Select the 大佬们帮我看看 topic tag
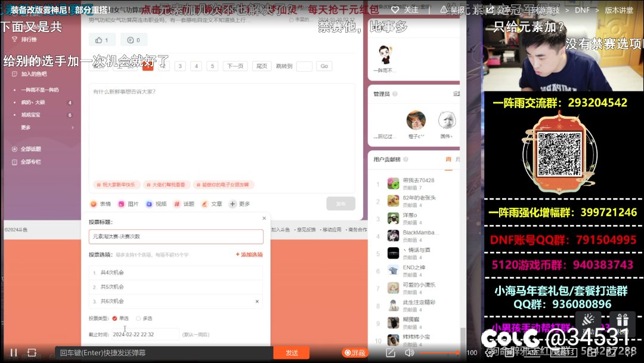644x363 pixels. pyautogui.click(x=166, y=185)
